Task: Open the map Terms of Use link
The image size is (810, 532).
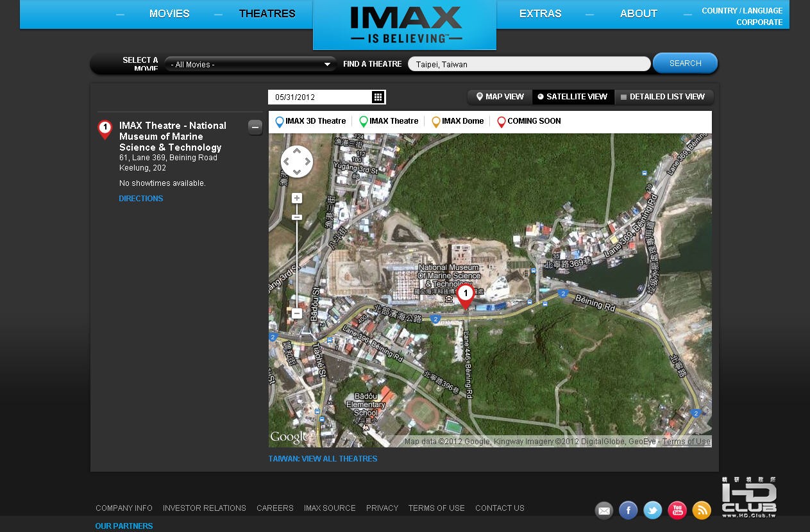Action: pos(686,442)
